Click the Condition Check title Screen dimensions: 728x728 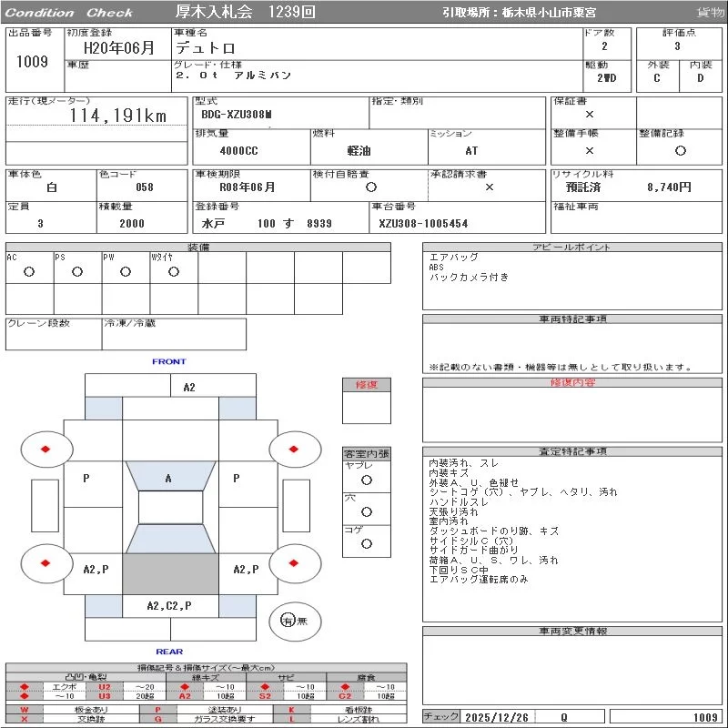[x=69, y=13]
